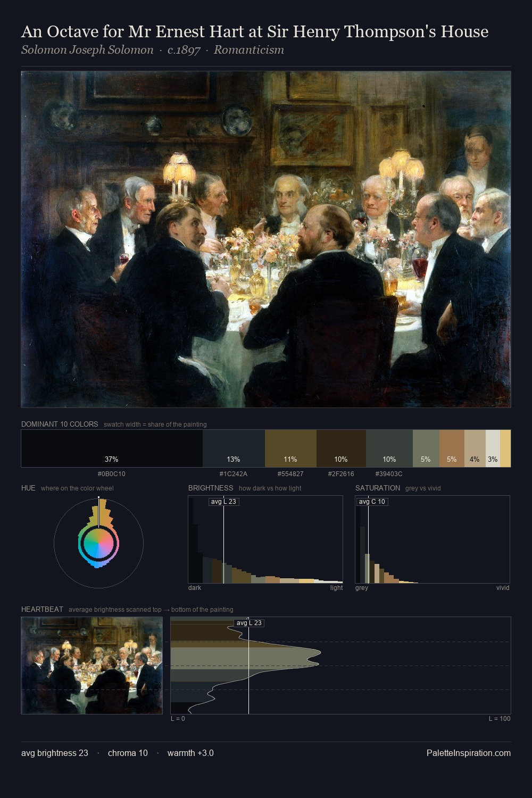This screenshot has width=532, height=798.
Task: Click the 'light' axis label
Action: 336,588
